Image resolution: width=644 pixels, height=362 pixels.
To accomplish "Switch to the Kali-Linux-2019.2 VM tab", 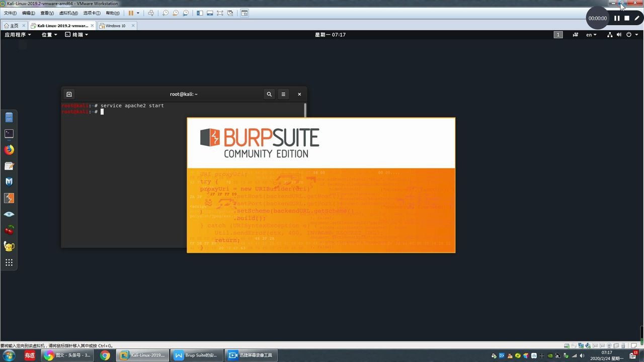I will 62,26.
